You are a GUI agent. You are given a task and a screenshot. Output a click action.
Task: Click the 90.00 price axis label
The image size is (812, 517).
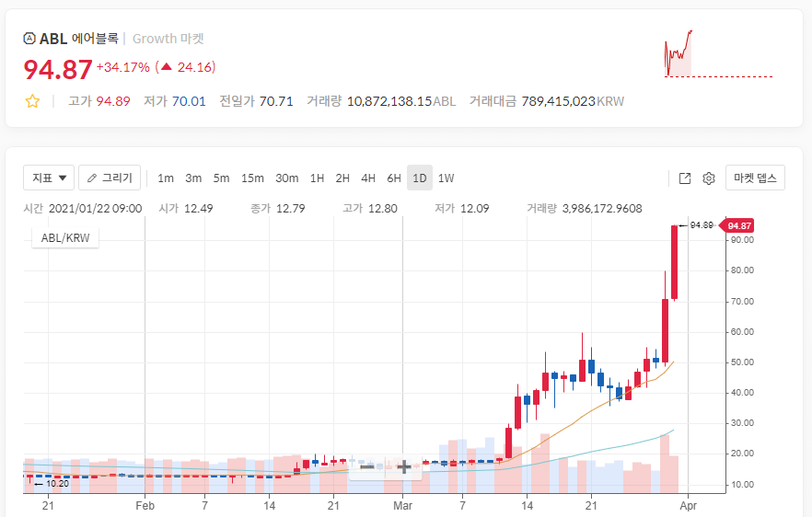pyautogui.click(x=742, y=240)
